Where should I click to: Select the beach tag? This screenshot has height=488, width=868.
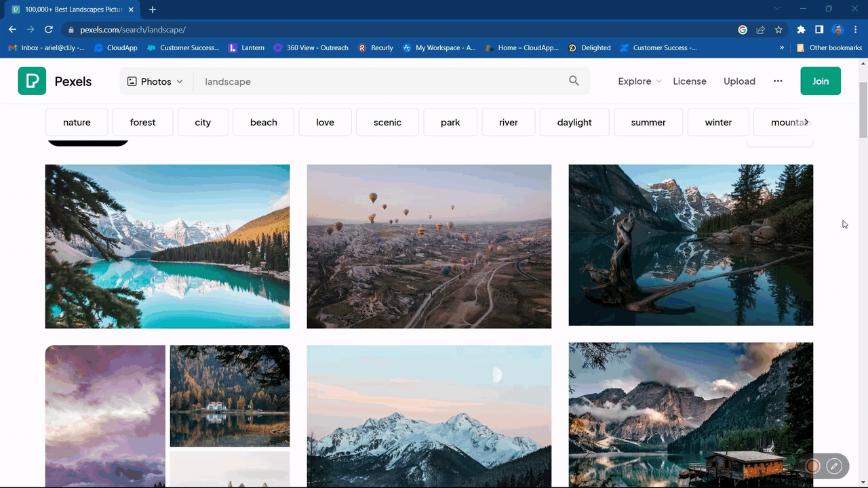click(x=264, y=122)
